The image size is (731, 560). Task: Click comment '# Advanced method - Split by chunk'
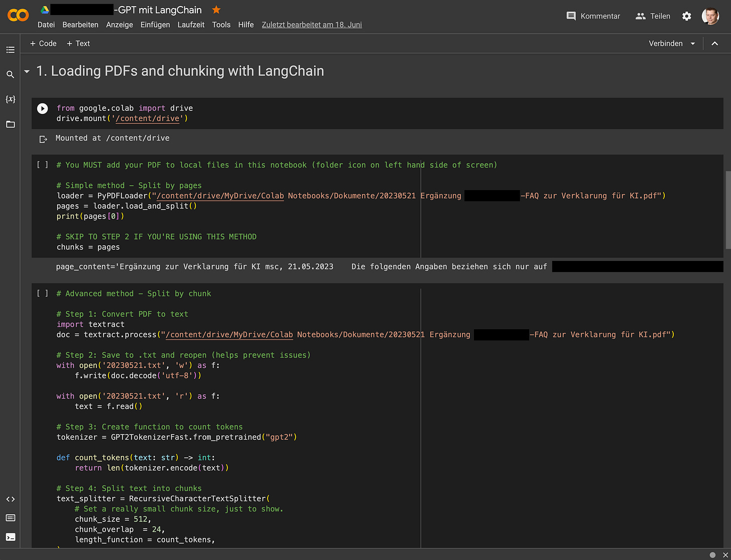point(134,294)
